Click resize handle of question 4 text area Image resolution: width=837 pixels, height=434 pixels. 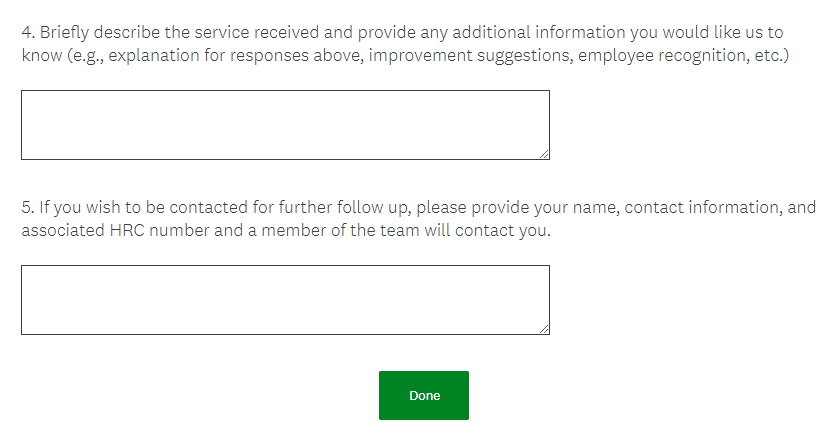point(544,154)
